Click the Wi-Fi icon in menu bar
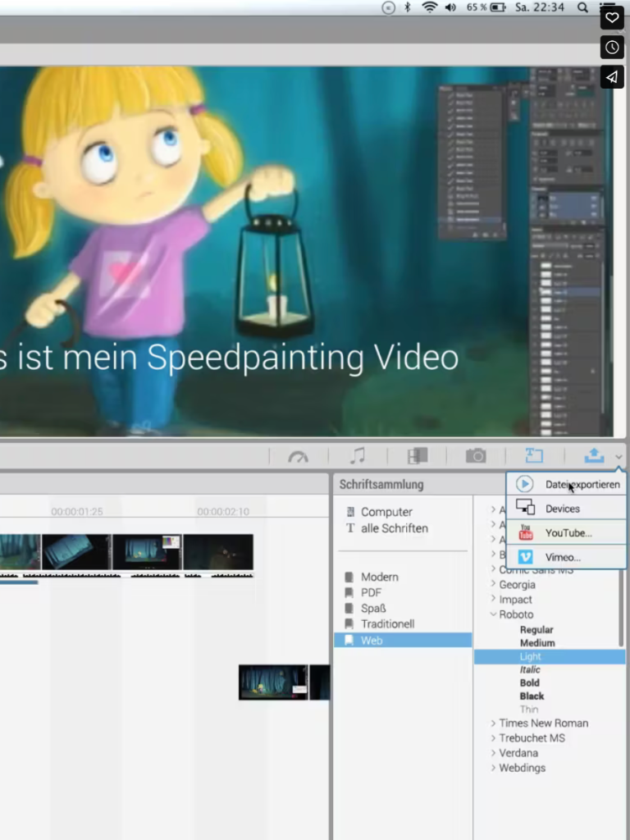 pyautogui.click(x=430, y=7)
